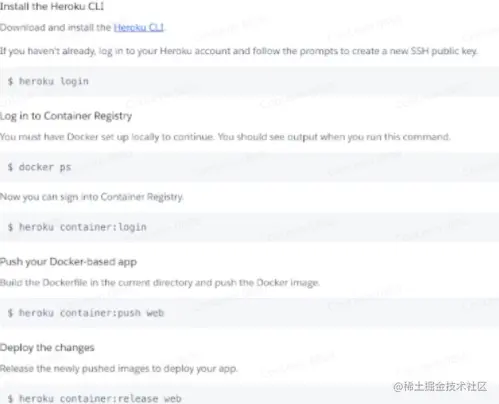Select the 'Deploy the changes' heading
This screenshot has height=404, width=499.
coord(47,348)
